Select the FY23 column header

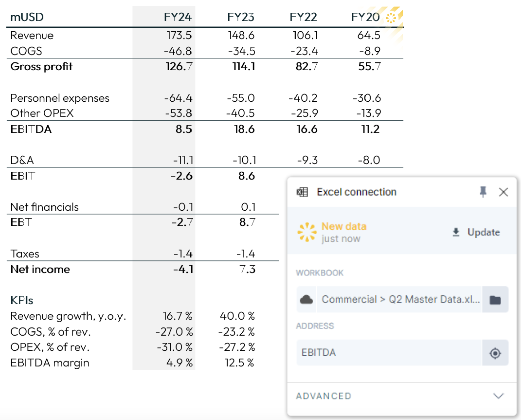[241, 17]
